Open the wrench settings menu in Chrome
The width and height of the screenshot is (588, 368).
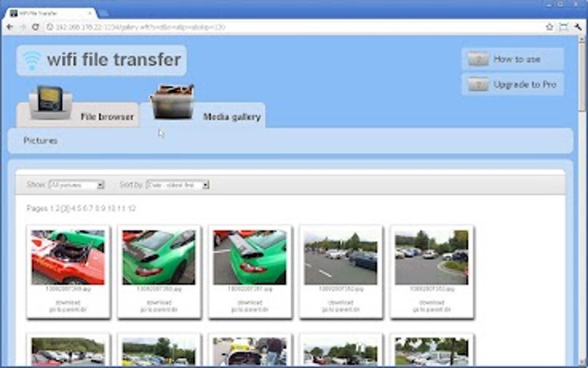coord(578,27)
